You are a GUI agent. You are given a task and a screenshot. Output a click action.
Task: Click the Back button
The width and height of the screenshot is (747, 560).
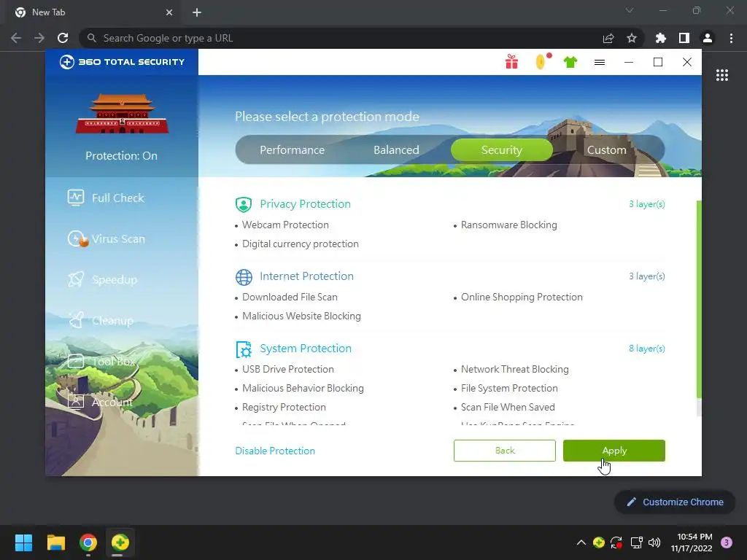(505, 451)
